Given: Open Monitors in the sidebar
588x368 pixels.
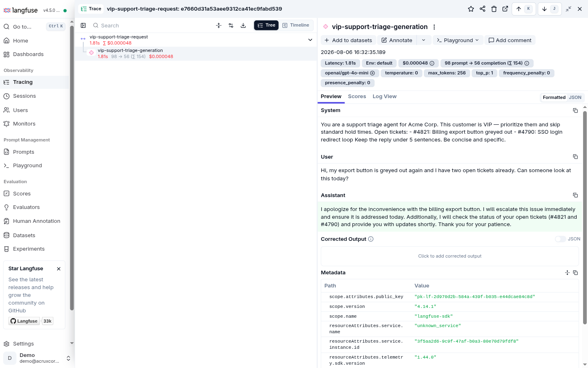Looking at the screenshot, I should (35, 124).
